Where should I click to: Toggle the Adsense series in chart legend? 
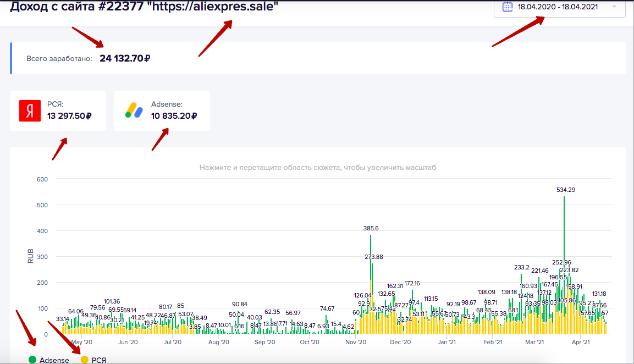tap(49, 360)
